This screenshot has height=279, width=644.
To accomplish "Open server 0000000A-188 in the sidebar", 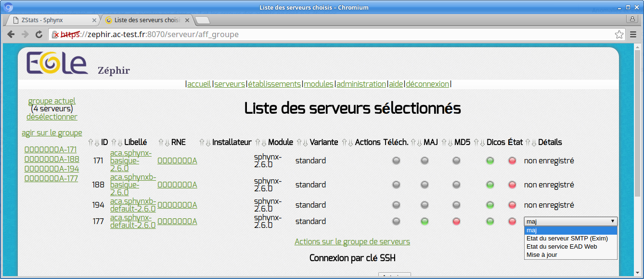I will (52, 159).
